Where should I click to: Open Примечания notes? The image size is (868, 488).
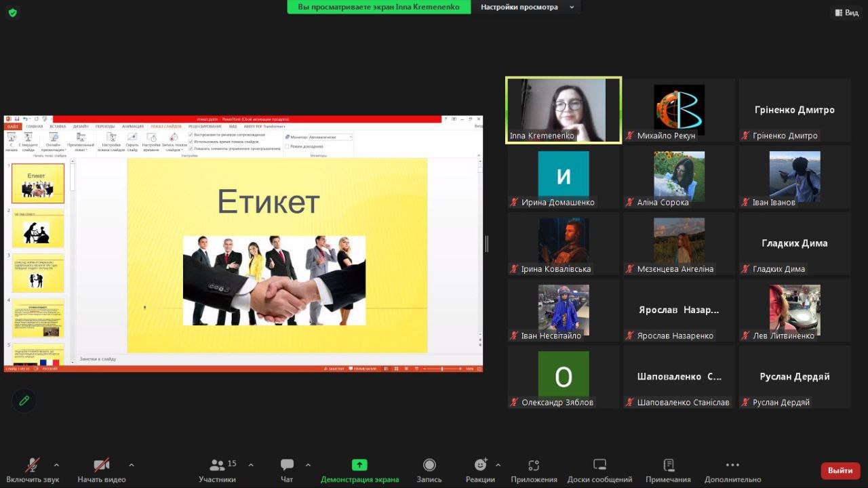[668, 465]
